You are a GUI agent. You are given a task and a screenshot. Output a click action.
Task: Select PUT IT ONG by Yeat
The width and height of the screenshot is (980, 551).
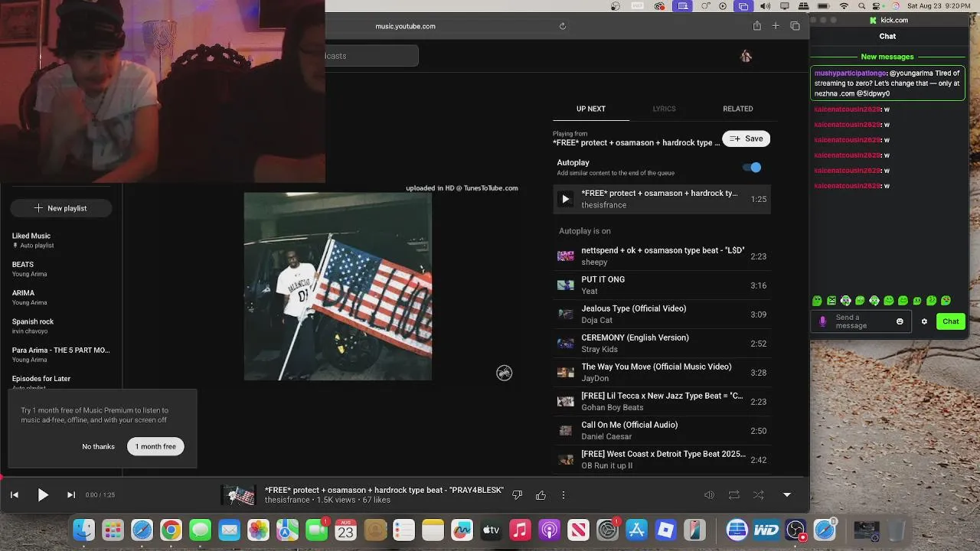(x=662, y=285)
